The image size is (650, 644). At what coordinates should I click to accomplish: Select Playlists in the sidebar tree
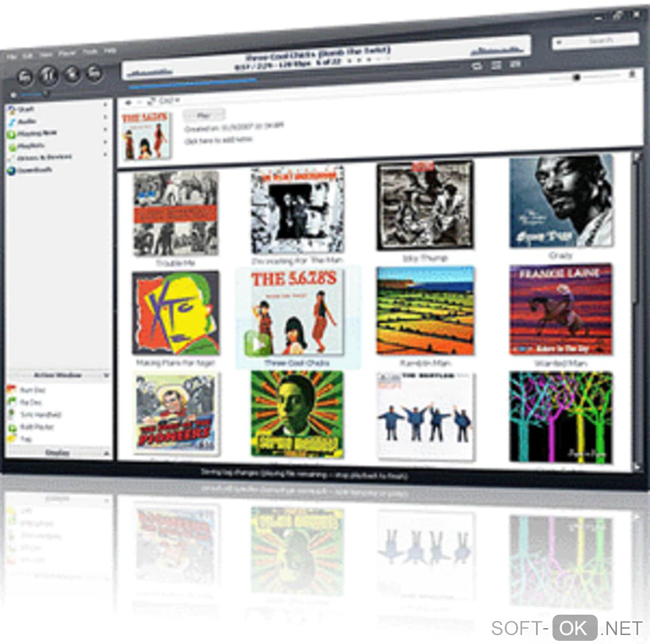tap(31, 146)
